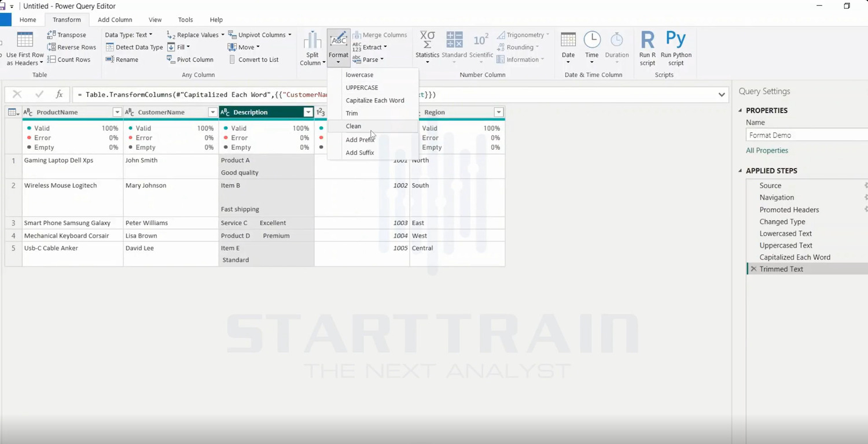This screenshot has height=444, width=868.
Task: Open ProductName column filter dropdown
Action: tap(117, 112)
